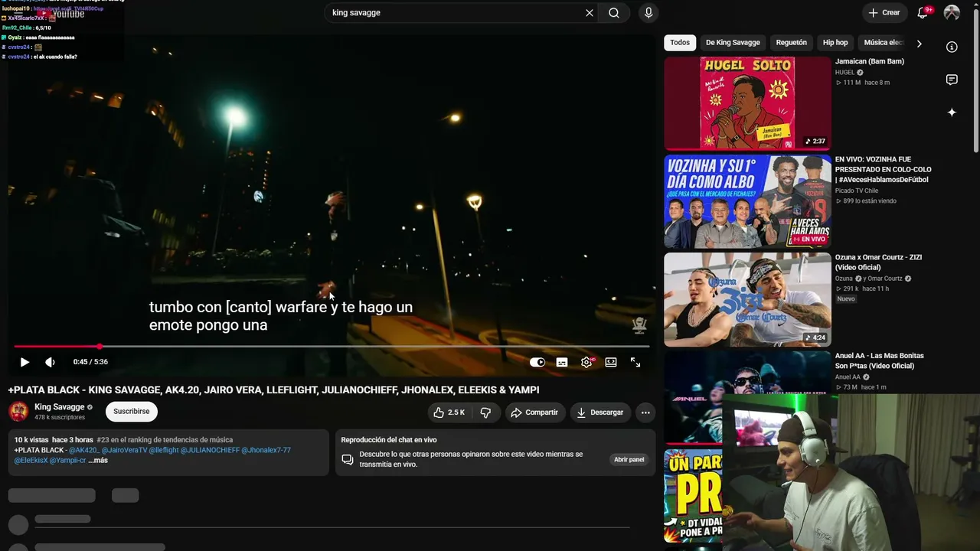Image resolution: width=980 pixels, height=551 pixels.
Task: Enter fullscreen mode
Action: (635, 362)
